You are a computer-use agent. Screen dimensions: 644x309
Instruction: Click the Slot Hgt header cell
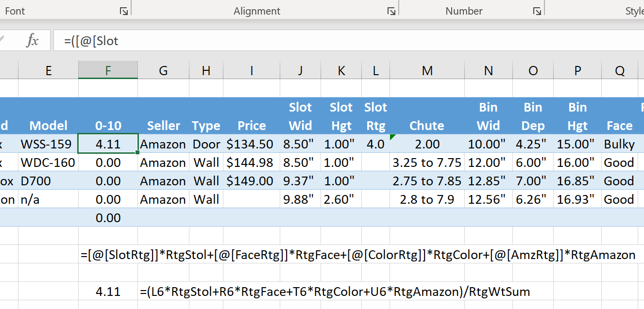click(341, 116)
